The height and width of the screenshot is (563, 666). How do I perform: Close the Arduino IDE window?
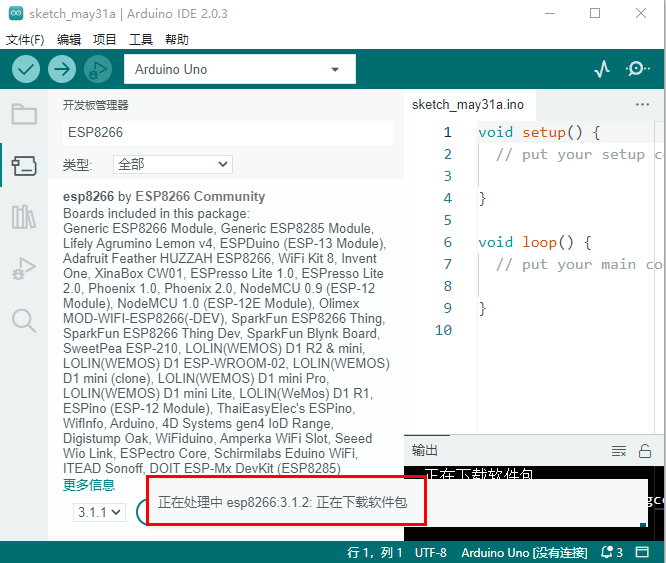[641, 13]
